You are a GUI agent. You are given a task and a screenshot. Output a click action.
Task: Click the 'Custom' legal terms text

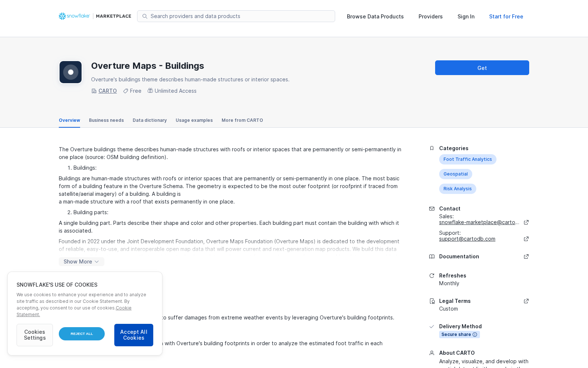(448, 309)
